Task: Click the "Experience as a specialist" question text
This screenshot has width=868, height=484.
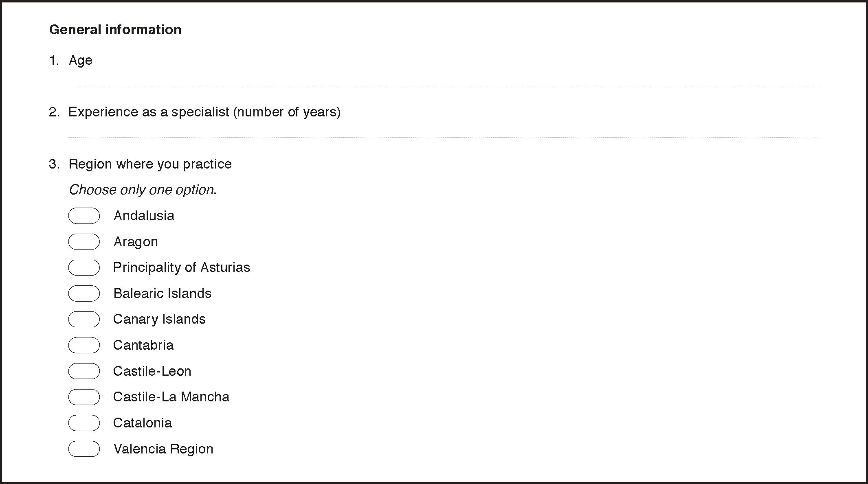Action: [x=204, y=112]
